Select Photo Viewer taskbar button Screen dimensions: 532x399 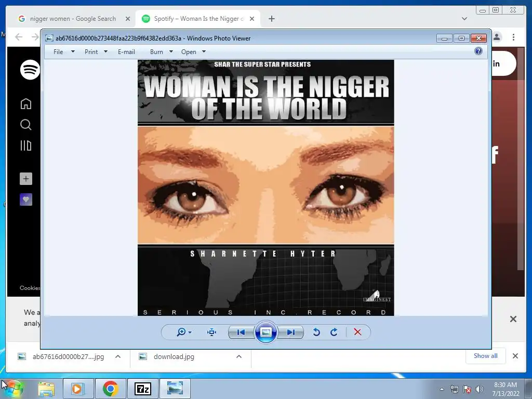[175, 389]
